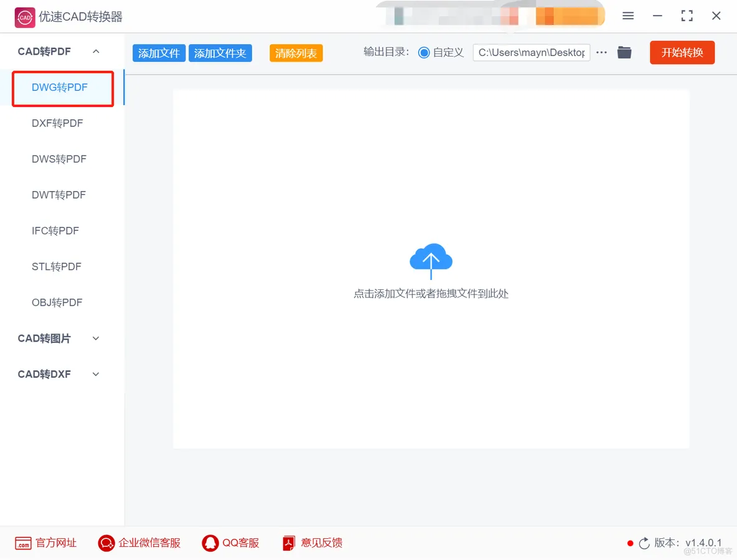Screen dimensions: 737x560
Task: Click the 优速CAD转换器 app logo icon
Action: coord(24,17)
